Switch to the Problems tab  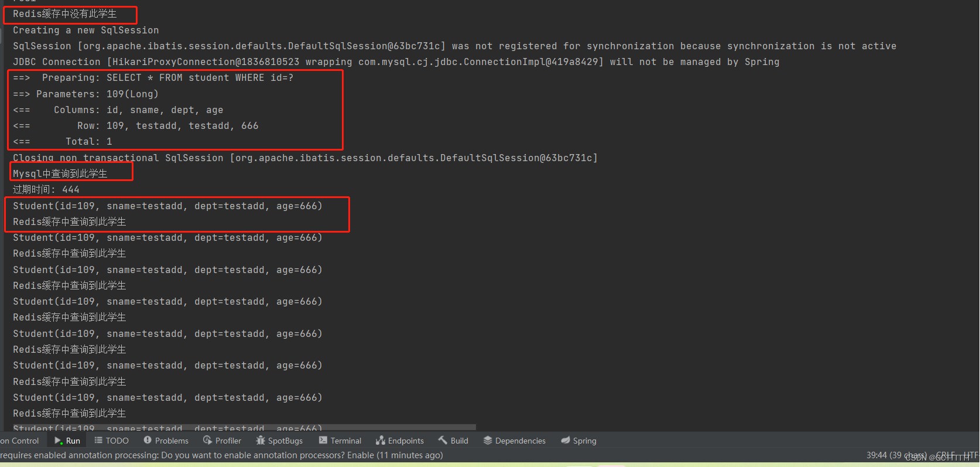pyautogui.click(x=166, y=441)
